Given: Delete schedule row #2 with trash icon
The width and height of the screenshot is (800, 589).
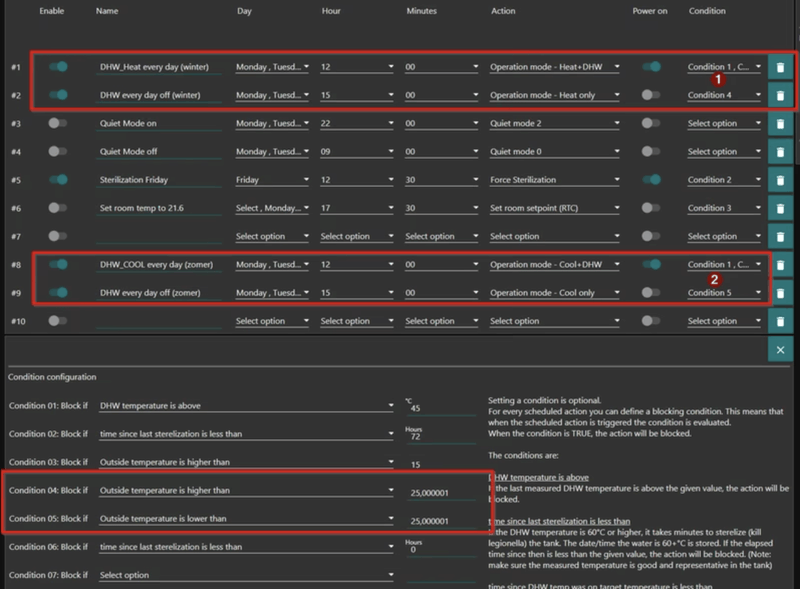Looking at the screenshot, I should point(780,95).
